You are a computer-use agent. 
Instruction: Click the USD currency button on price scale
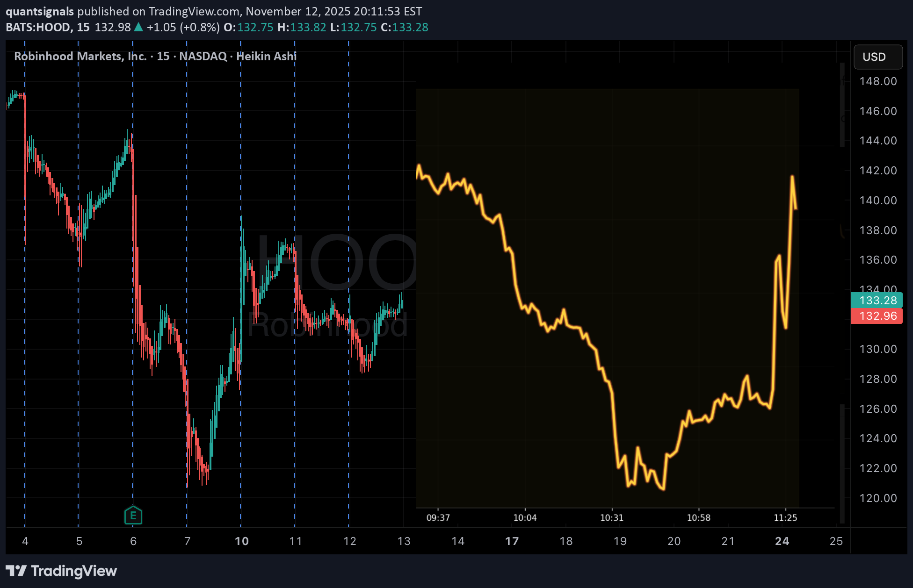[877, 57]
